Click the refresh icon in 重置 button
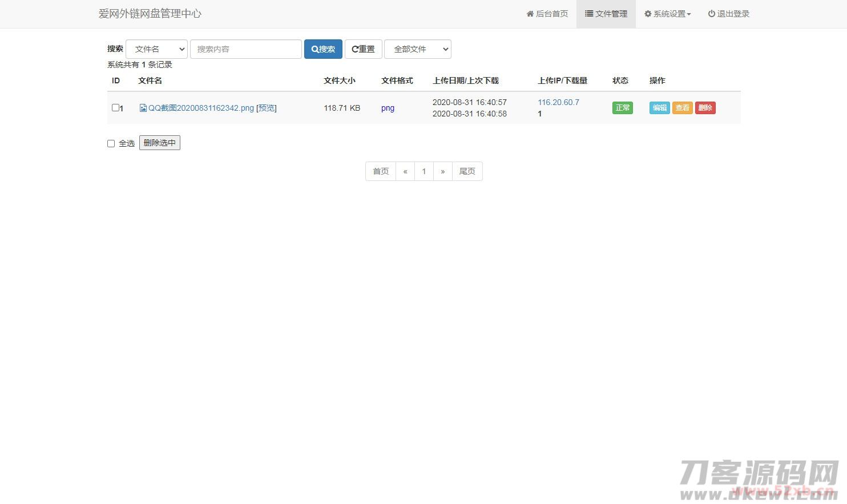Screen dimensions: 847x504 click(x=355, y=49)
